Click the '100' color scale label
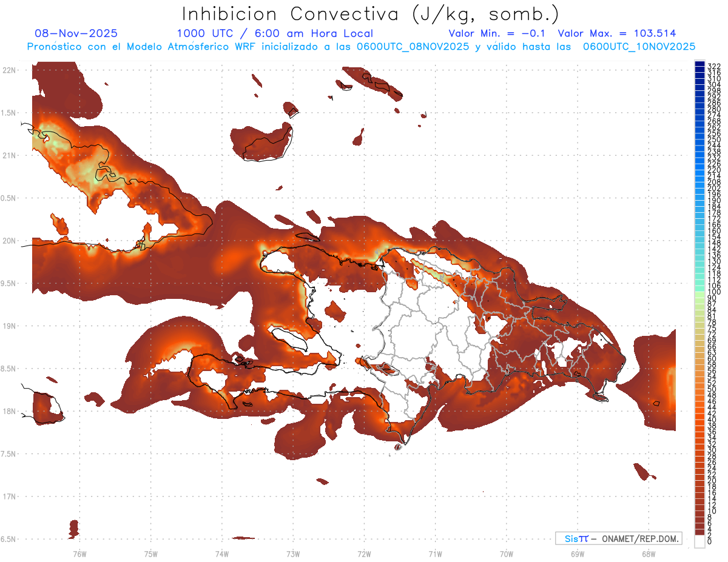 tap(714, 292)
